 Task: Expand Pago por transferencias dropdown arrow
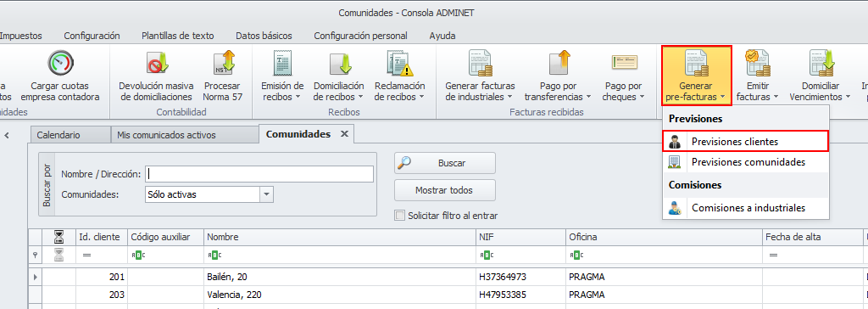589,97
